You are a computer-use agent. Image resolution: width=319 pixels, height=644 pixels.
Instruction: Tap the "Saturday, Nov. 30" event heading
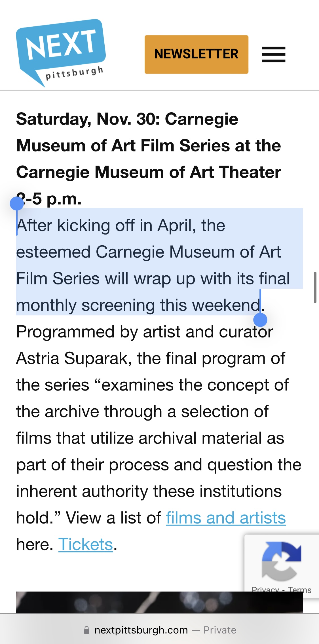pyautogui.click(x=127, y=119)
